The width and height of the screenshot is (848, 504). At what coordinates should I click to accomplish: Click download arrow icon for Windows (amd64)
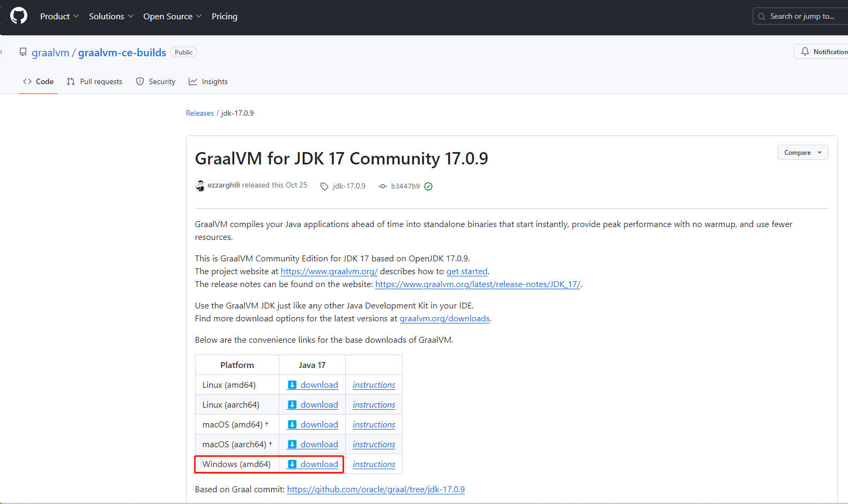[292, 464]
